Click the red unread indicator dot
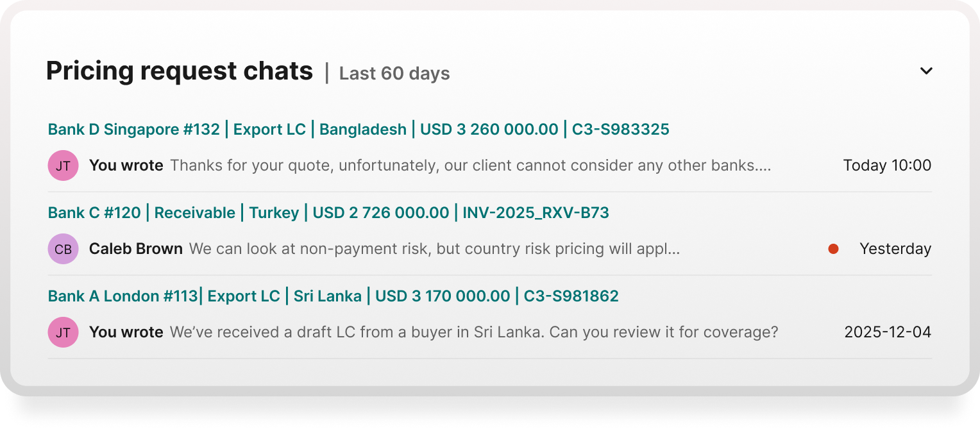The height and width of the screenshot is (431, 980). 833,249
